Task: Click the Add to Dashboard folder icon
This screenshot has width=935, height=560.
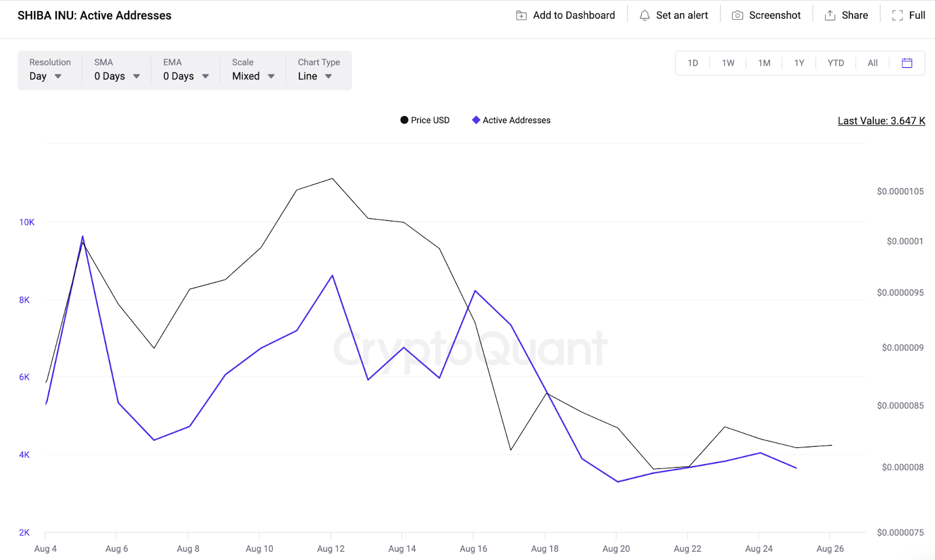Action: click(521, 16)
